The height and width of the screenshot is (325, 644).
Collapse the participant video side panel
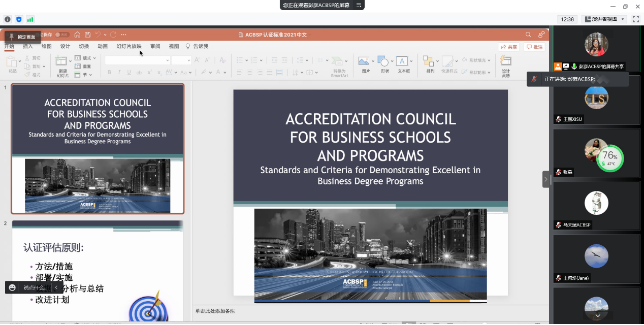click(x=546, y=179)
